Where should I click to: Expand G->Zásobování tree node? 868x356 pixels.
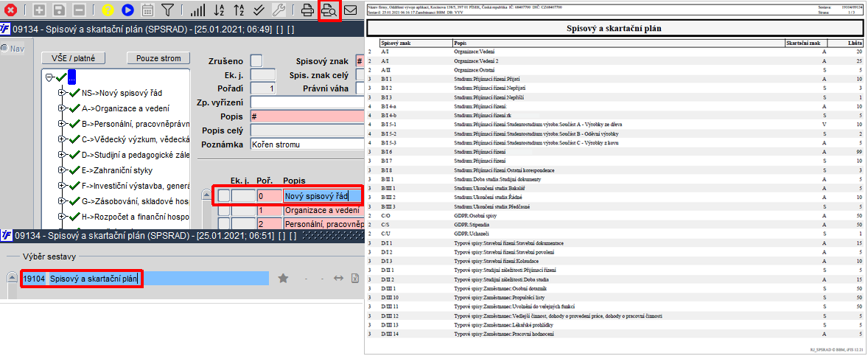click(x=61, y=201)
